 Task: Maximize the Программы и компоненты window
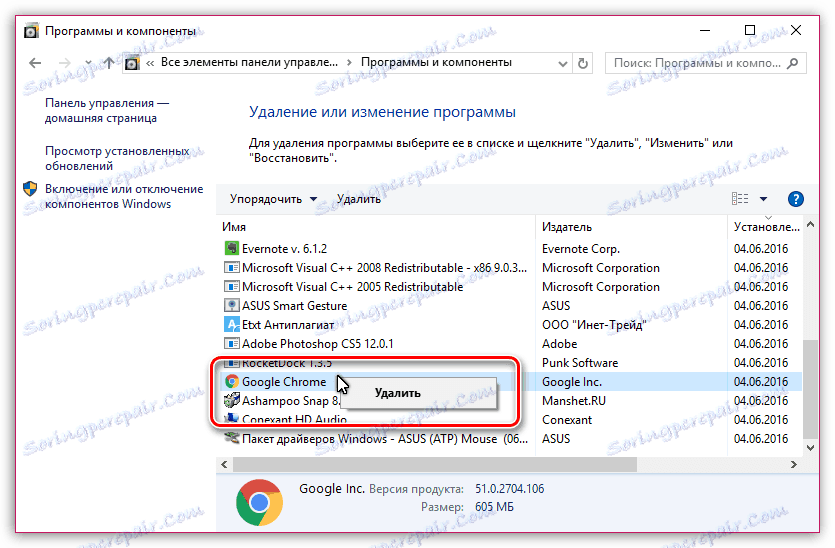point(750,30)
